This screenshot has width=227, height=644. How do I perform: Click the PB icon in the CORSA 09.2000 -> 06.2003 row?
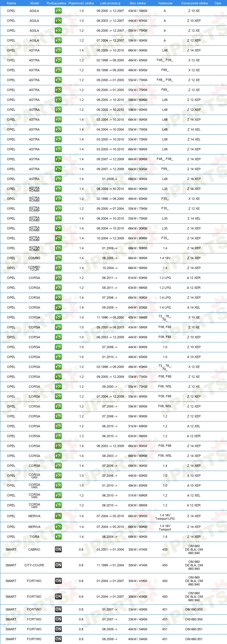click(x=58, y=327)
